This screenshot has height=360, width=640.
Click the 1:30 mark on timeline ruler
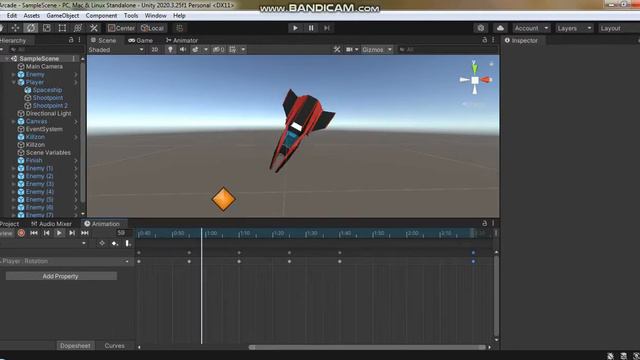(311, 233)
